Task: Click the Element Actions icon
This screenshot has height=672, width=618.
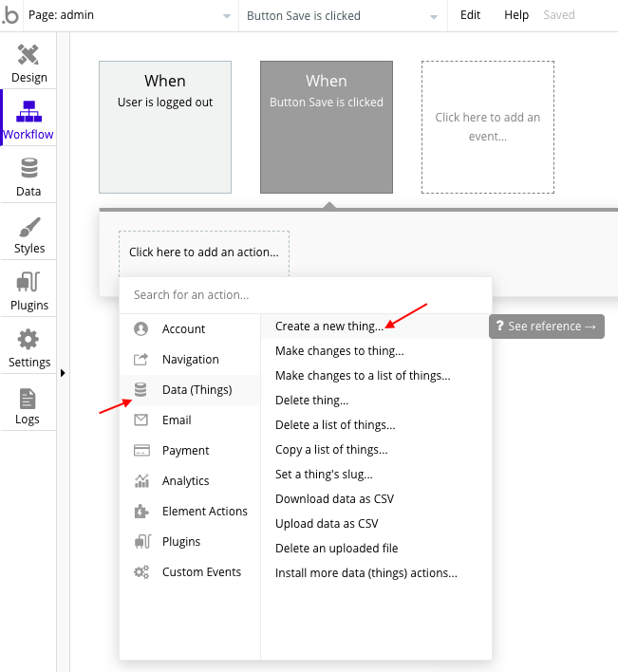Action: coord(141,512)
